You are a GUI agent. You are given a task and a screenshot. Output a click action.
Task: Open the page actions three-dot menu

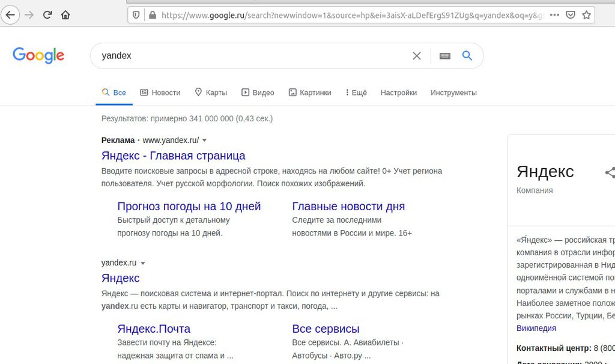(554, 14)
